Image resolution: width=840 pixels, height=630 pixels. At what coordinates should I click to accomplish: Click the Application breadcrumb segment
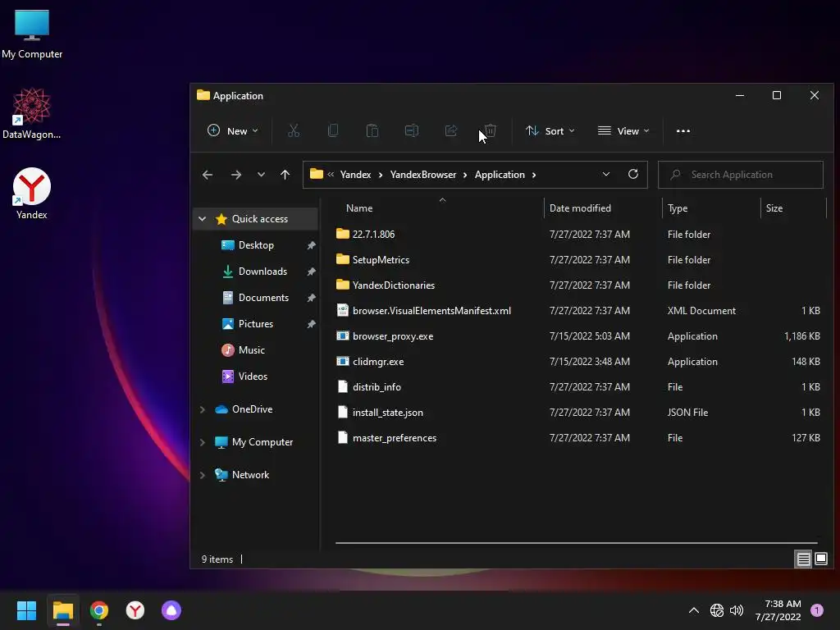point(500,175)
